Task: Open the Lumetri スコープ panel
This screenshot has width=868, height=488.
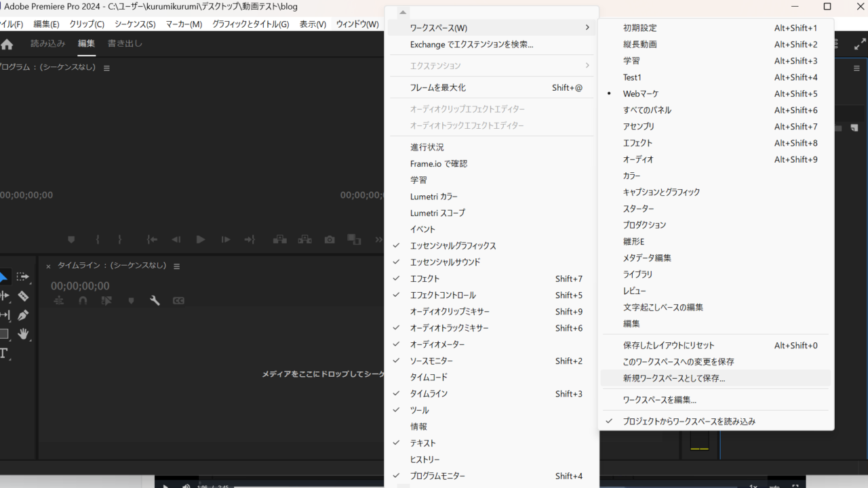Action: point(492,213)
